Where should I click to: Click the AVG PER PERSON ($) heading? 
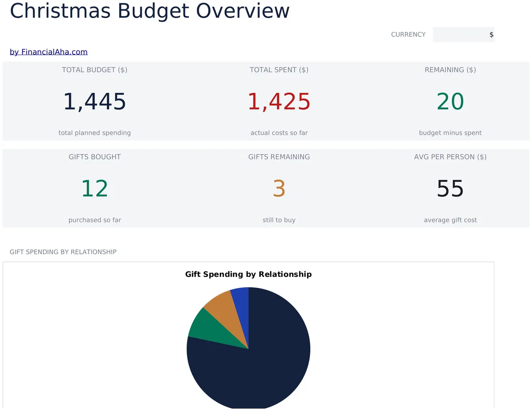(x=450, y=157)
